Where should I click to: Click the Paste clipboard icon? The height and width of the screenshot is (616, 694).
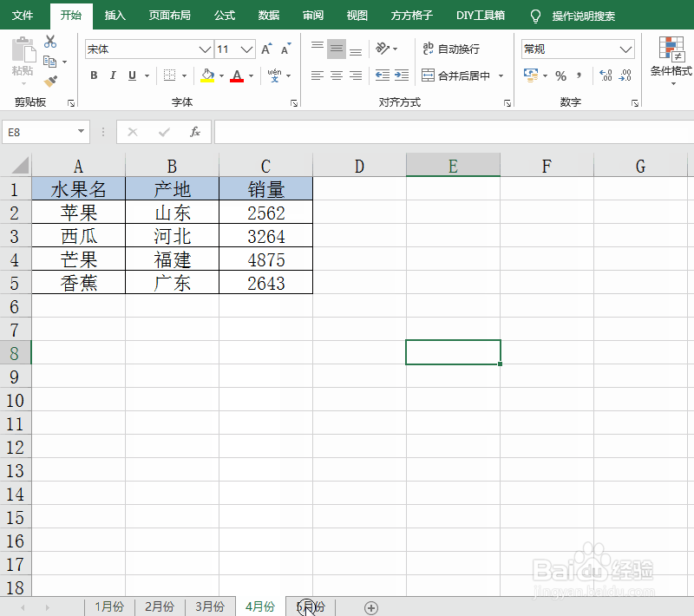(x=23, y=49)
